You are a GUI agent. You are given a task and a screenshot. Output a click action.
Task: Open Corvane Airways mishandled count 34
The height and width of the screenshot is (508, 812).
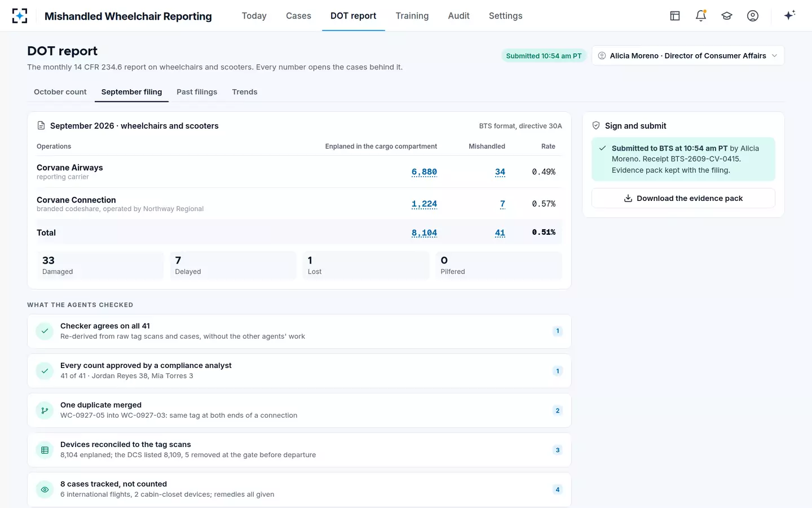pyautogui.click(x=500, y=172)
